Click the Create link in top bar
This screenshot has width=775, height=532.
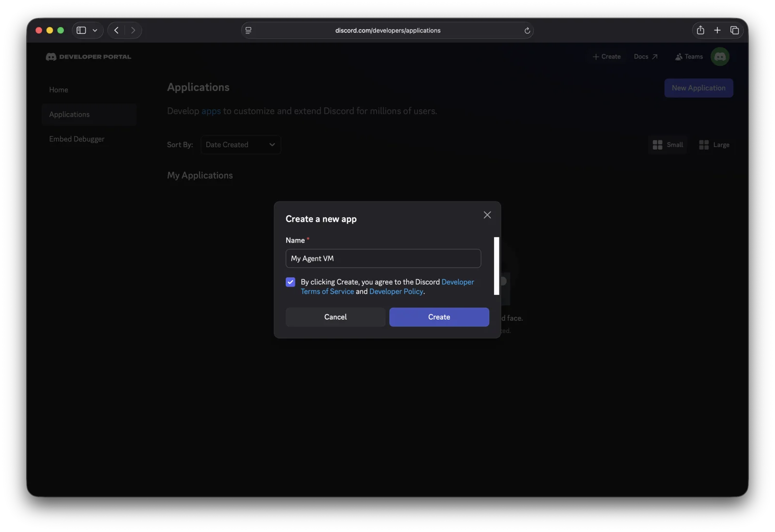(x=606, y=57)
